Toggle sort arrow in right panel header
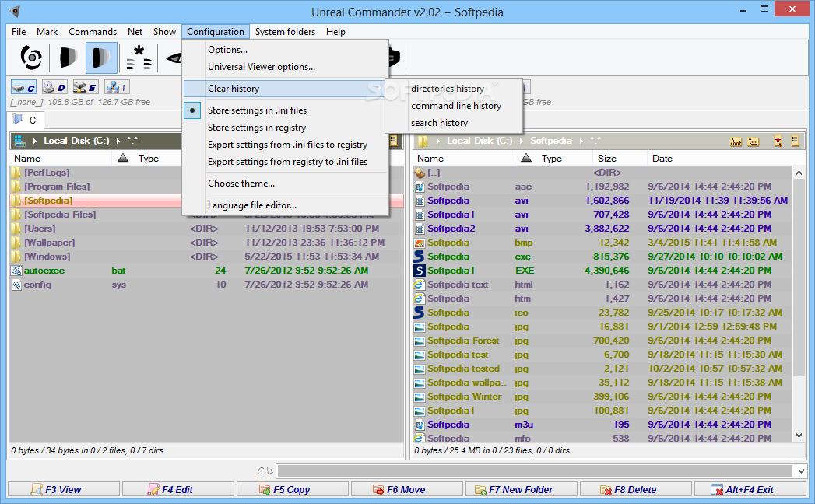This screenshot has height=504, width=815. [x=526, y=158]
